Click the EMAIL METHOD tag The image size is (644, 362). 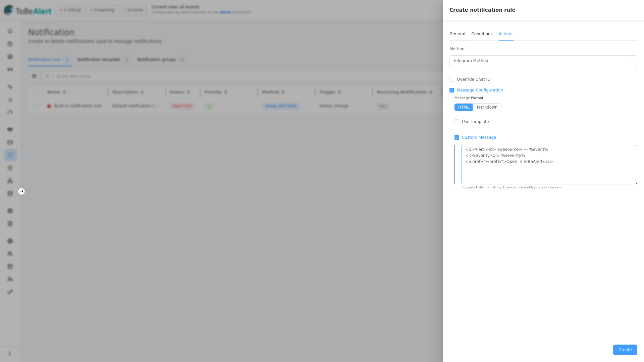(x=281, y=106)
